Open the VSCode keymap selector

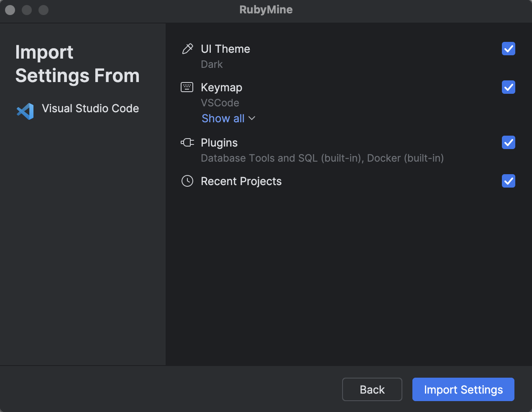click(220, 103)
